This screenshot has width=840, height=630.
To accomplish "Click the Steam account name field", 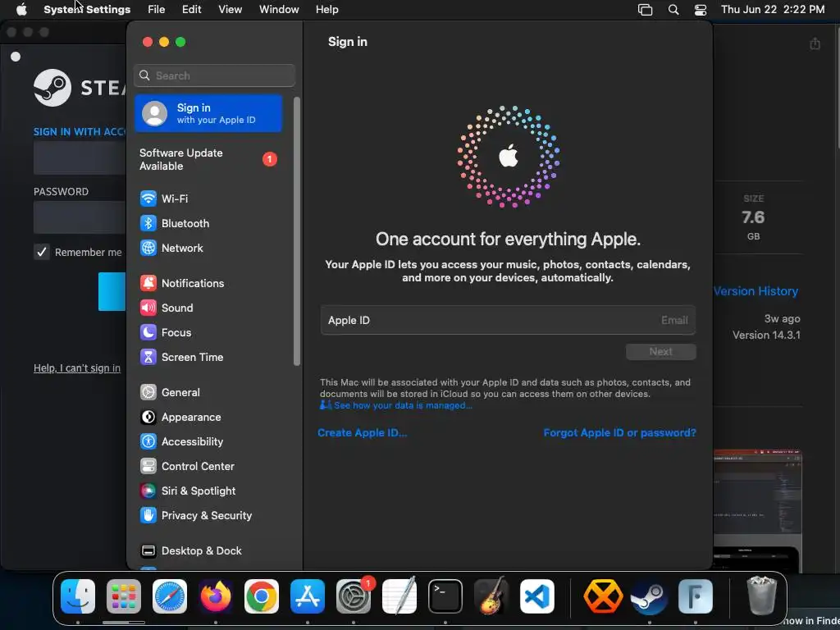I will (80, 158).
